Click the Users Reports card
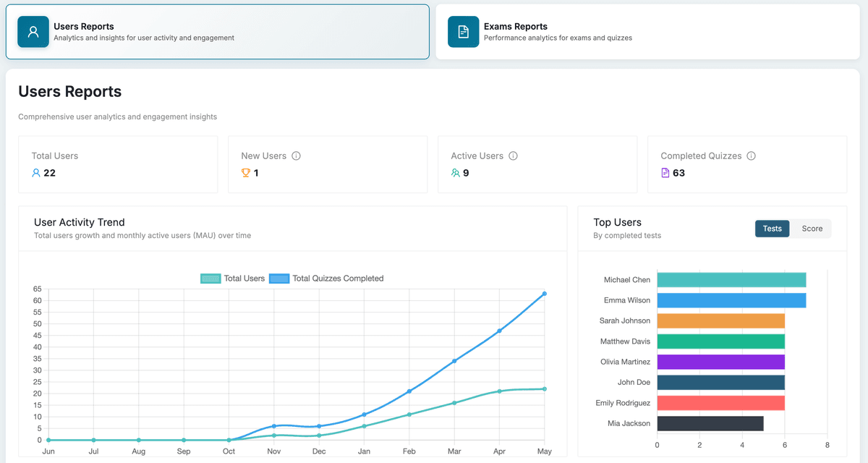Image resolution: width=868 pixels, height=463 pixels. 217,32
